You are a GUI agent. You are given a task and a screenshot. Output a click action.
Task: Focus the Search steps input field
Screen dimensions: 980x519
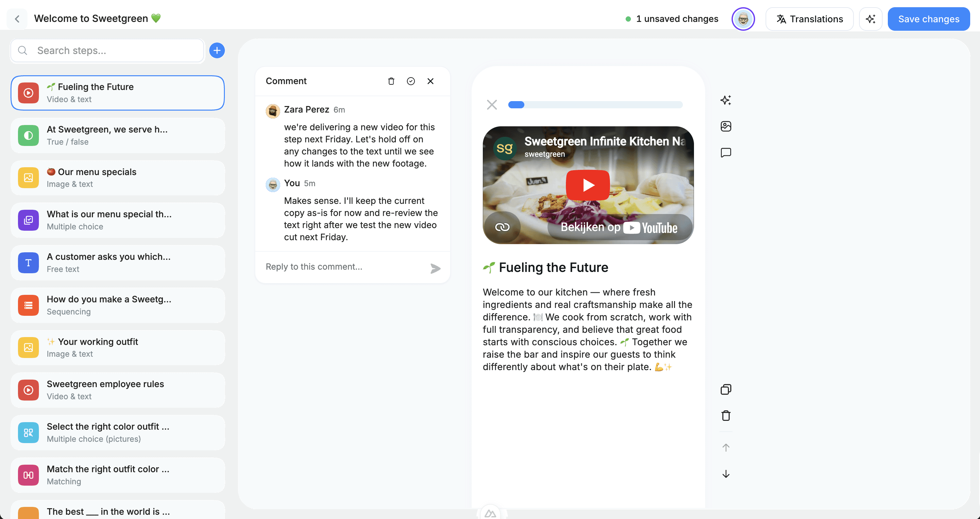pos(114,51)
